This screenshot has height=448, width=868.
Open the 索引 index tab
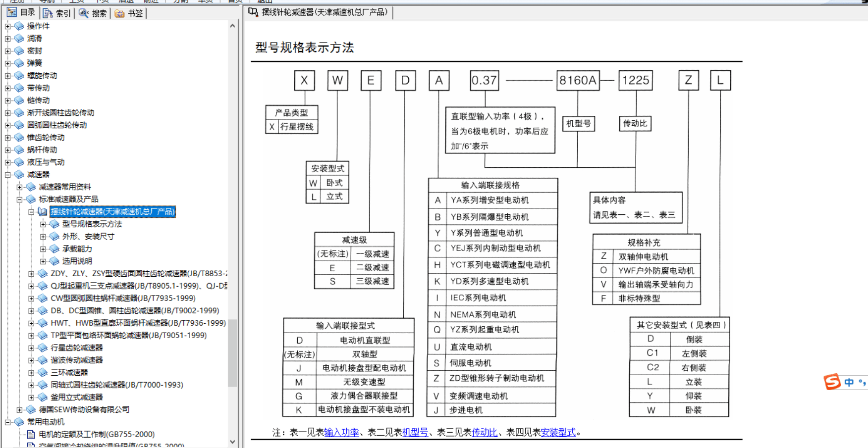[57, 13]
